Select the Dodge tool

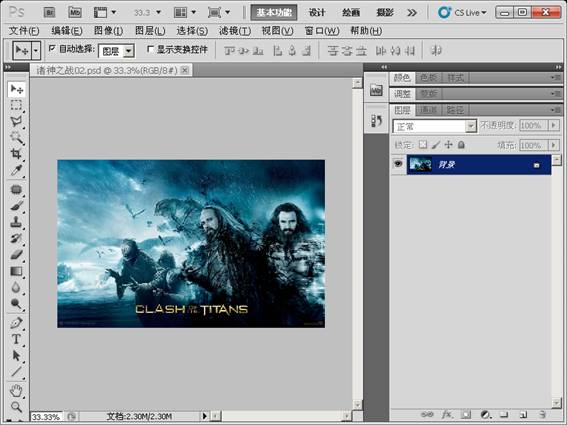point(16,304)
